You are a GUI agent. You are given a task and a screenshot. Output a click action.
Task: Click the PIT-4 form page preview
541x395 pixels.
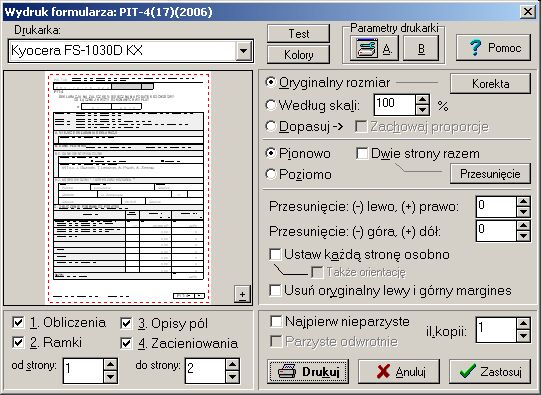128,188
